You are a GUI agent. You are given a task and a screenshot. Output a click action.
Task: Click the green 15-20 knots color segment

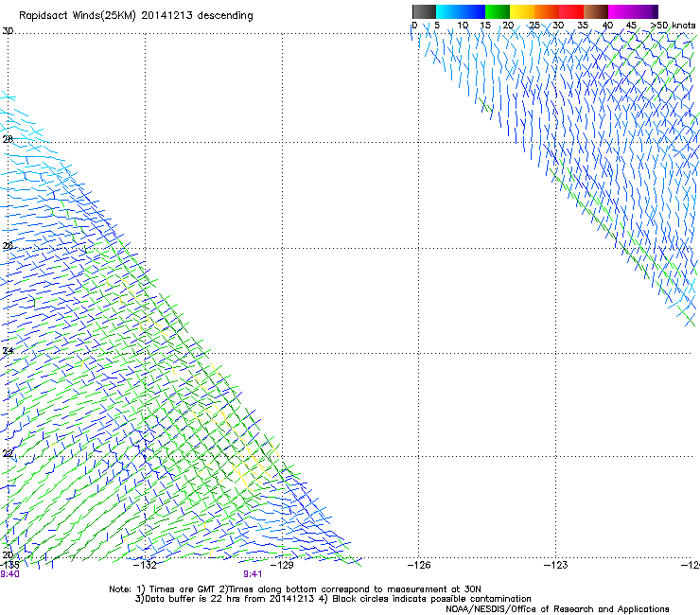click(x=498, y=11)
